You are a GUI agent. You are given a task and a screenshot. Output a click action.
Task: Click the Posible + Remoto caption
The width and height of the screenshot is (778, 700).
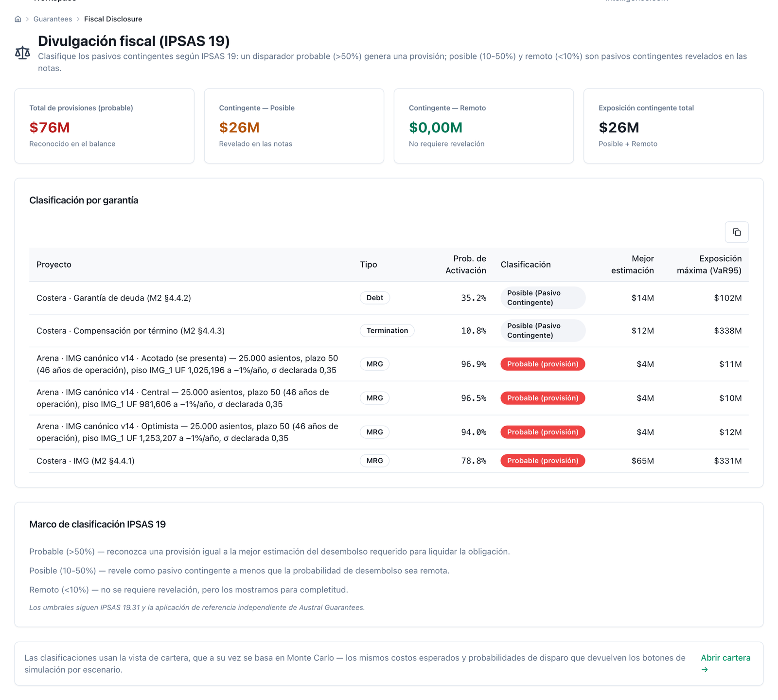pyautogui.click(x=628, y=144)
